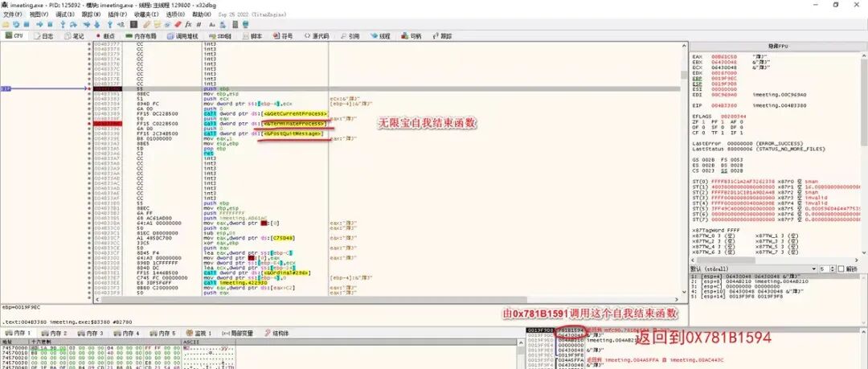Click the Stop debugging square icon
Viewport: 868px width, 369px height.
[x=26, y=24]
